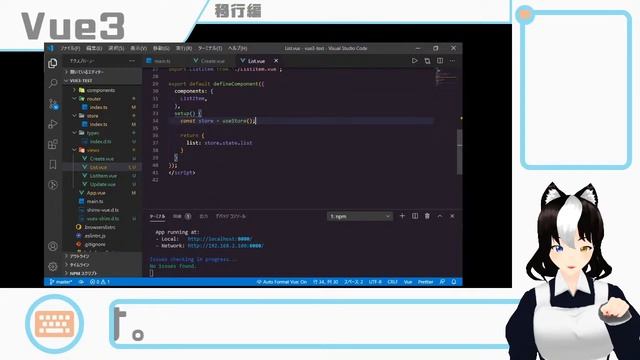Open the Network 192.168 URL in terminal

(226, 246)
